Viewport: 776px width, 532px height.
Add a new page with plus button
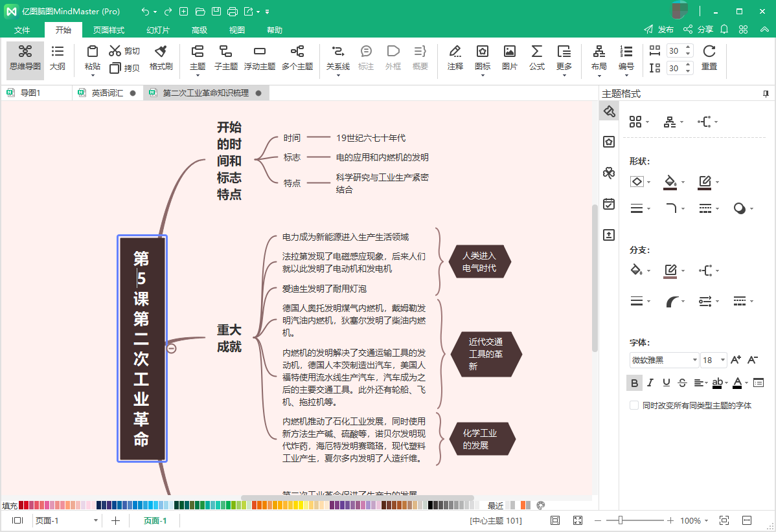point(115,520)
